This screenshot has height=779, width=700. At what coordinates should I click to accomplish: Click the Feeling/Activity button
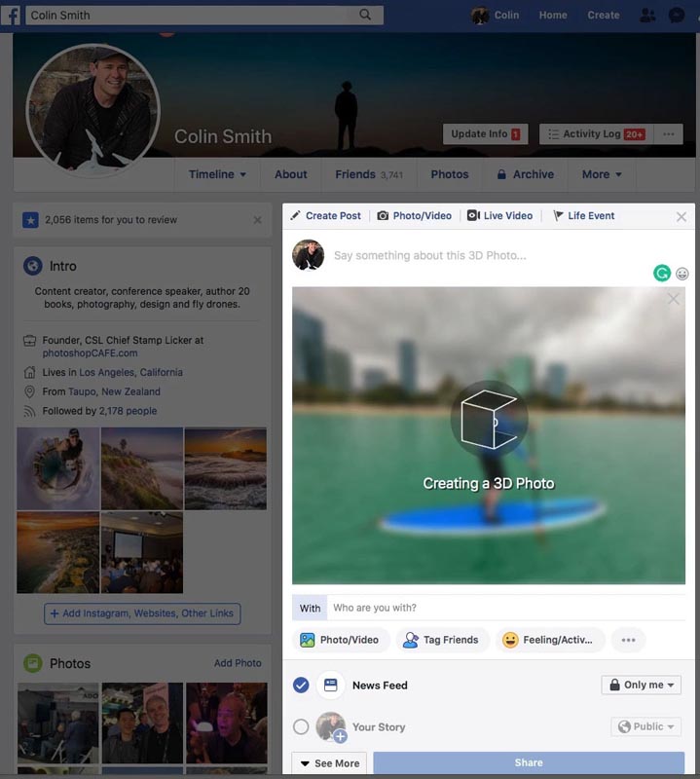tap(550, 640)
